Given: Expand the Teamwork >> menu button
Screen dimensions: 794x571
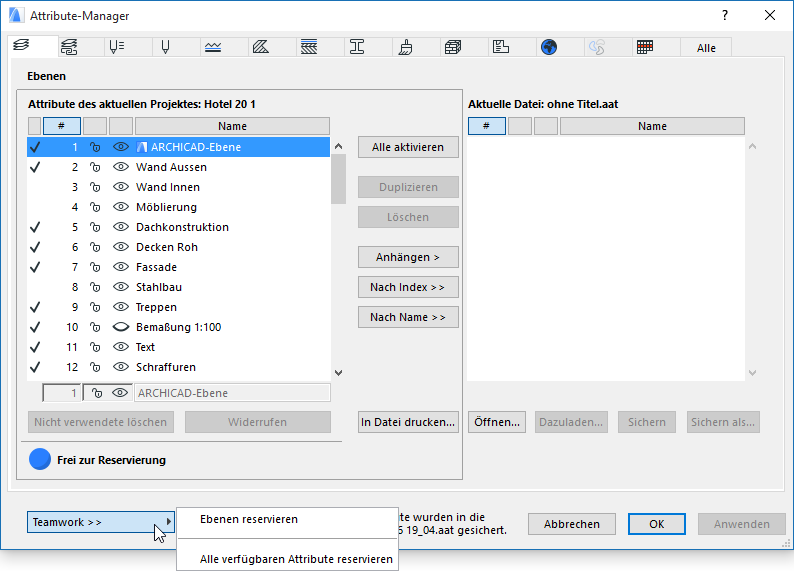Looking at the screenshot, I should (x=101, y=522).
